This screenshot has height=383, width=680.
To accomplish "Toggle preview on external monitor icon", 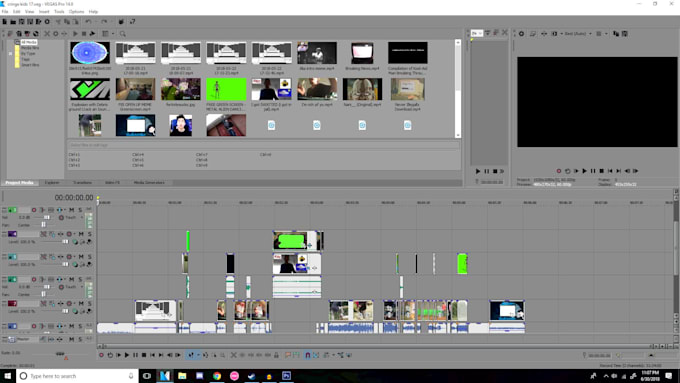I will pyautogui.click(x=533, y=34).
